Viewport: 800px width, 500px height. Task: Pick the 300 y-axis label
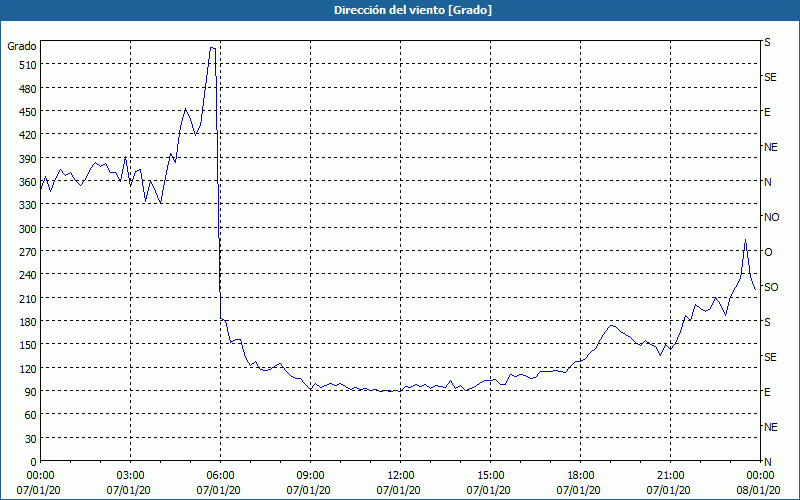pyautogui.click(x=28, y=229)
